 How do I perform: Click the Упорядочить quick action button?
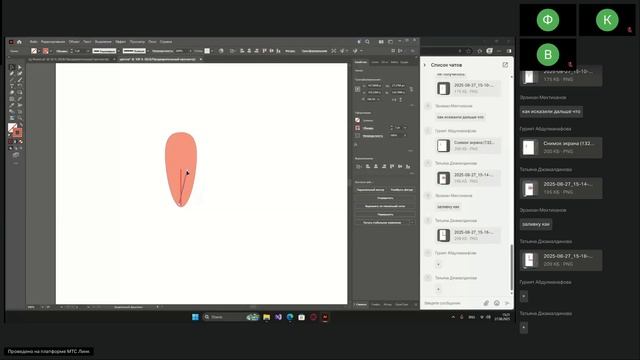pyautogui.click(x=385, y=198)
